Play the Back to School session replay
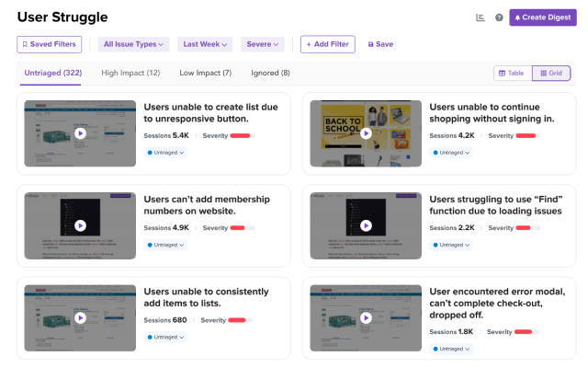The width and height of the screenshot is (588, 368). coord(366,133)
